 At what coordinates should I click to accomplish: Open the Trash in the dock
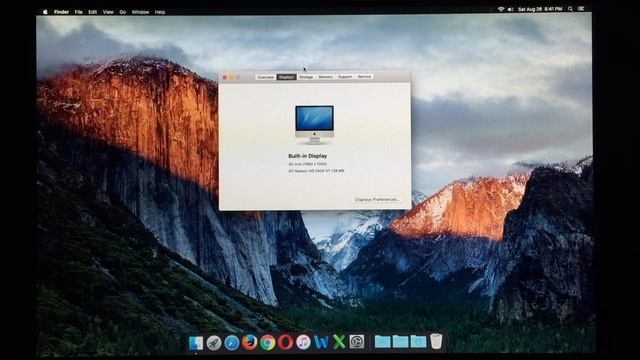point(436,341)
